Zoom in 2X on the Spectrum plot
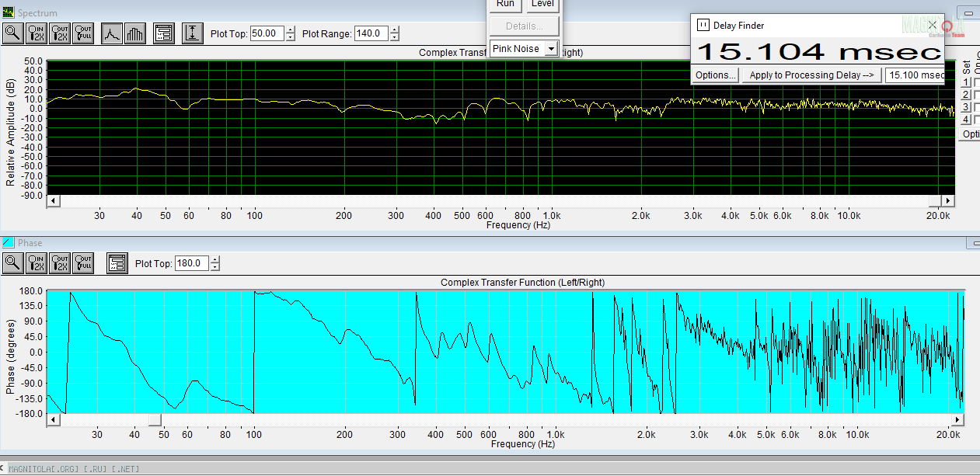 [x=37, y=33]
